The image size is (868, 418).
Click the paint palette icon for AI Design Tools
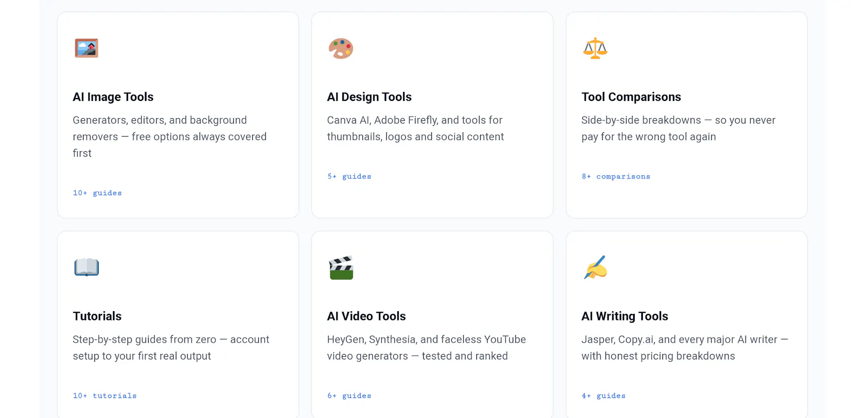(x=341, y=48)
